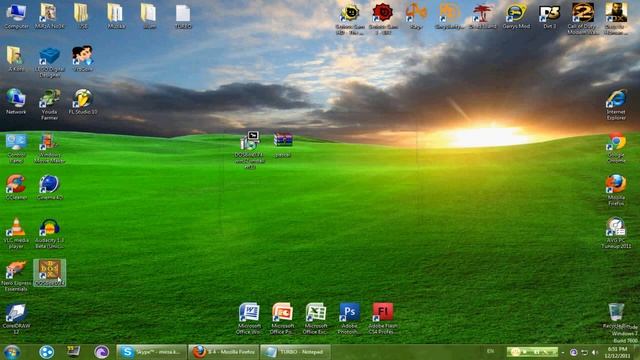The height and width of the screenshot is (360, 640).
Task: Click the purple pinned taskbar icon
Action: pos(101,352)
